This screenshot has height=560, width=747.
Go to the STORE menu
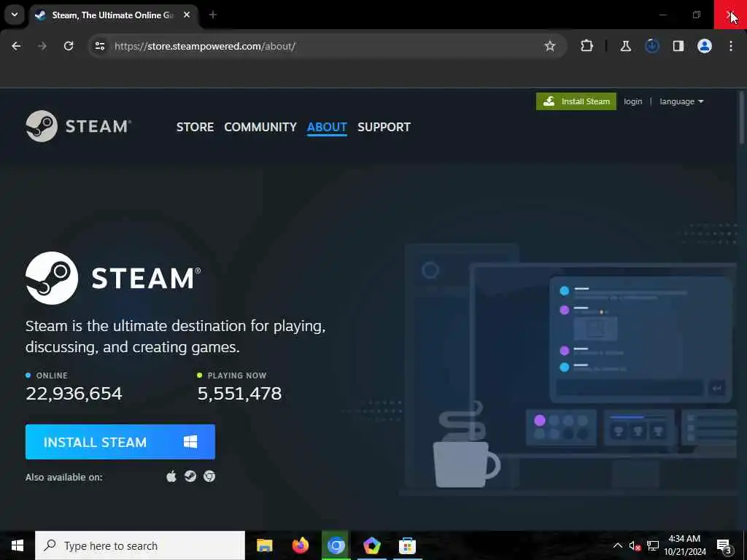tap(195, 127)
